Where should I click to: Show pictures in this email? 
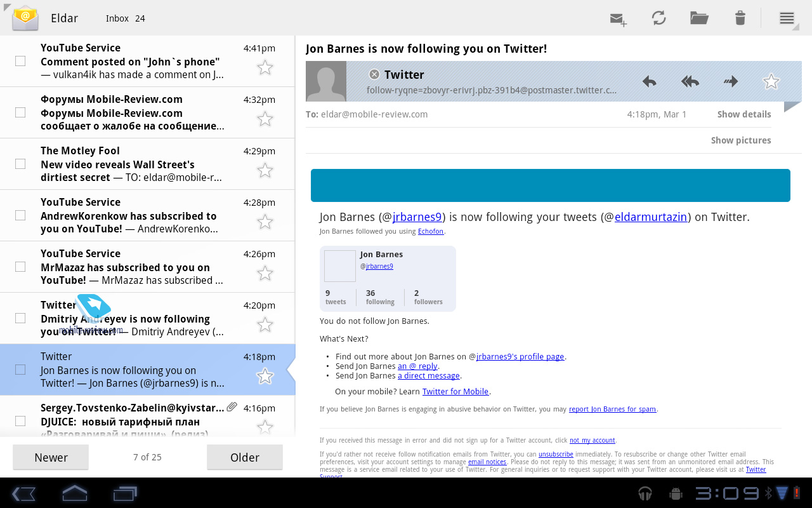coord(741,140)
